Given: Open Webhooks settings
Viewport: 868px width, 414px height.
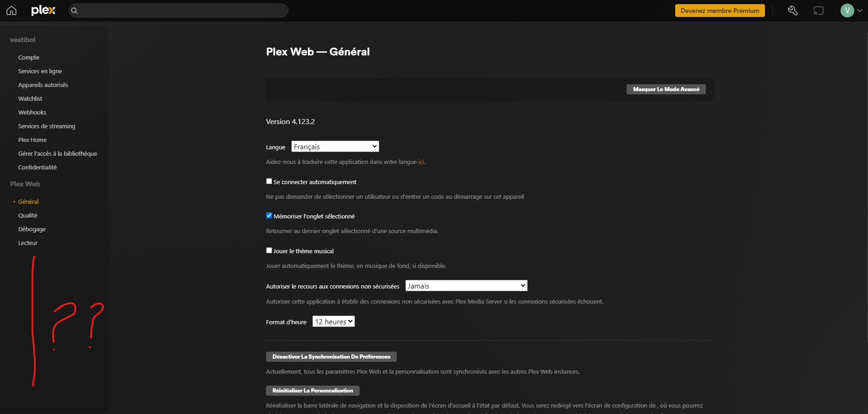Looking at the screenshot, I should (x=32, y=112).
